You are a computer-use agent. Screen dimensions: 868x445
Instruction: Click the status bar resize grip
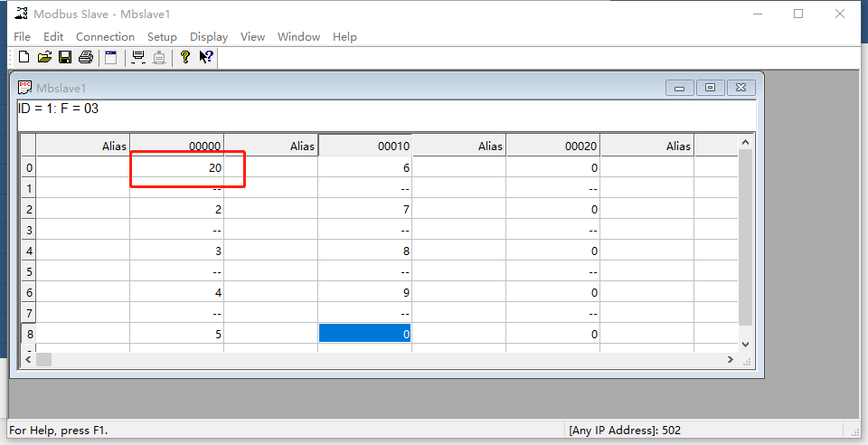click(854, 431)
